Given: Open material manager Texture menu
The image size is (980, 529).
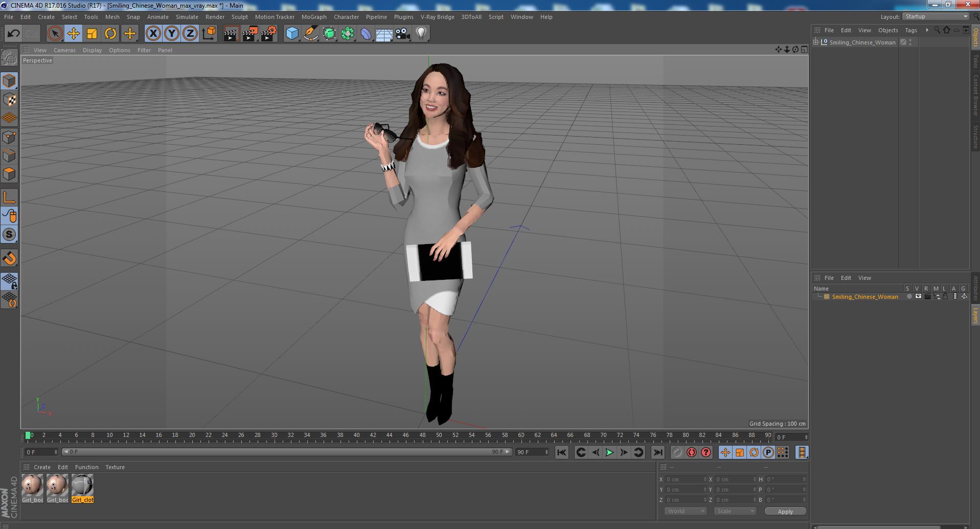Looking at the screenshot, I should [115, 467].
